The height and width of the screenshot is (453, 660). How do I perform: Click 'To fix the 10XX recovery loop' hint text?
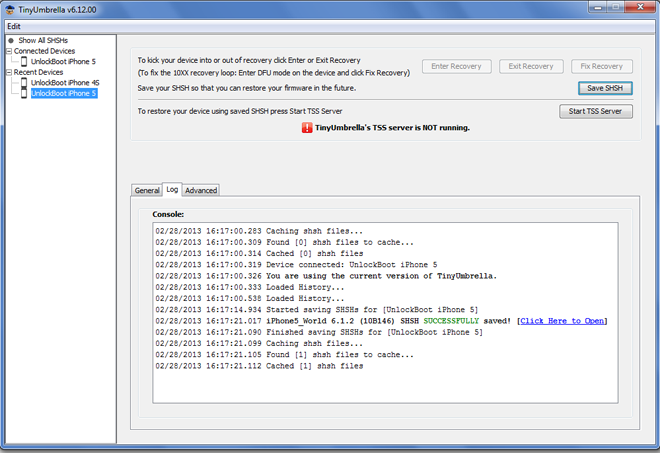point(274,73)
